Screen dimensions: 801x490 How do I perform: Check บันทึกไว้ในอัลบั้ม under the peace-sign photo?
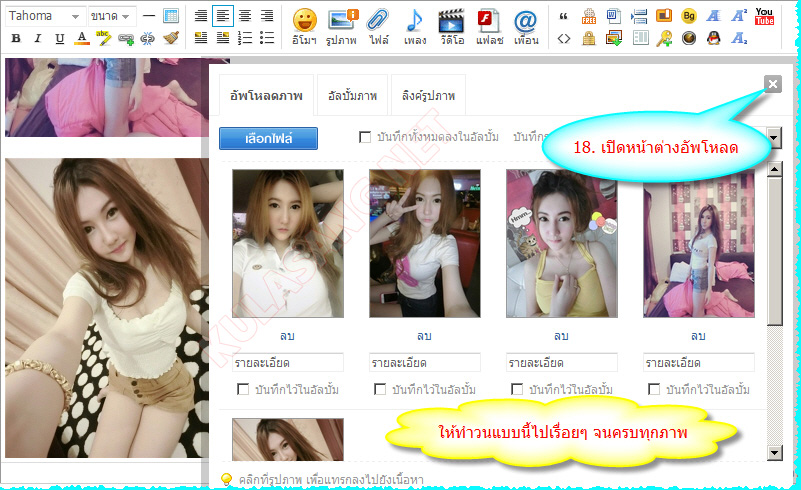pyautogui.click(x=380, y=389)
